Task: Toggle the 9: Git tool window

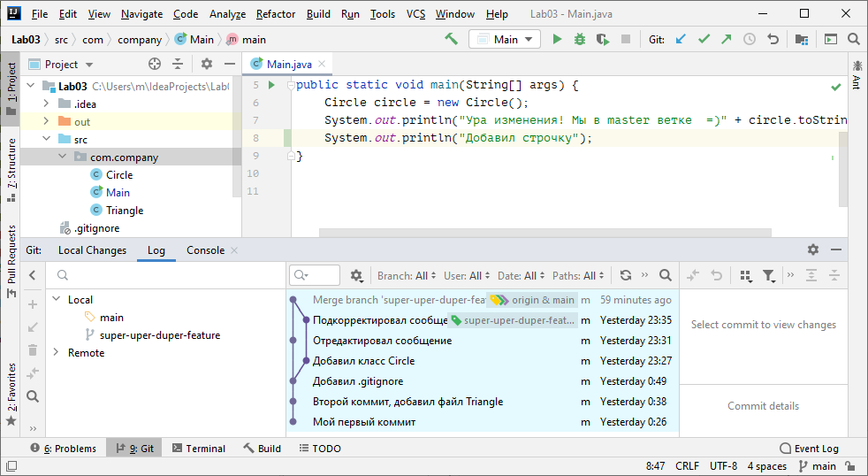Action: click(x=134, y=449)
